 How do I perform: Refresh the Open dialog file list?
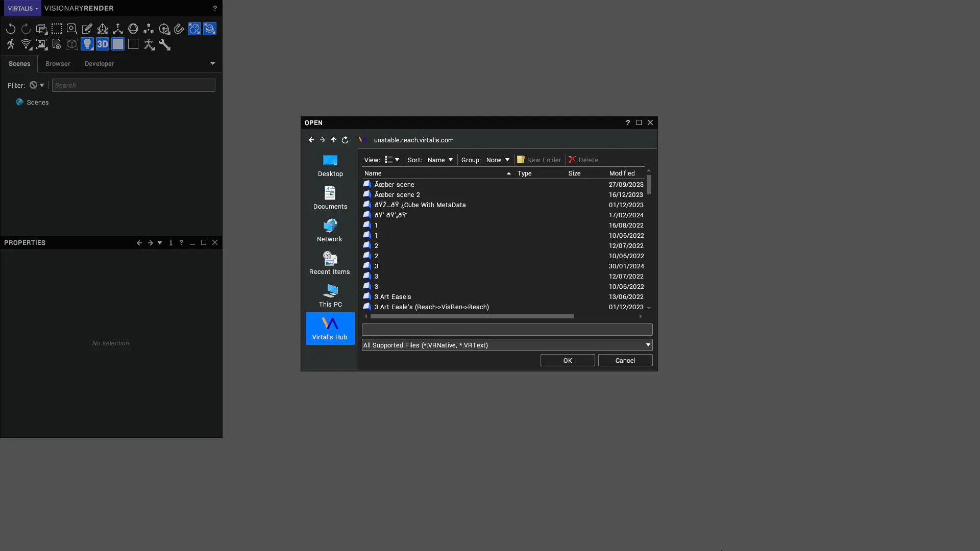tap(345, 140)
